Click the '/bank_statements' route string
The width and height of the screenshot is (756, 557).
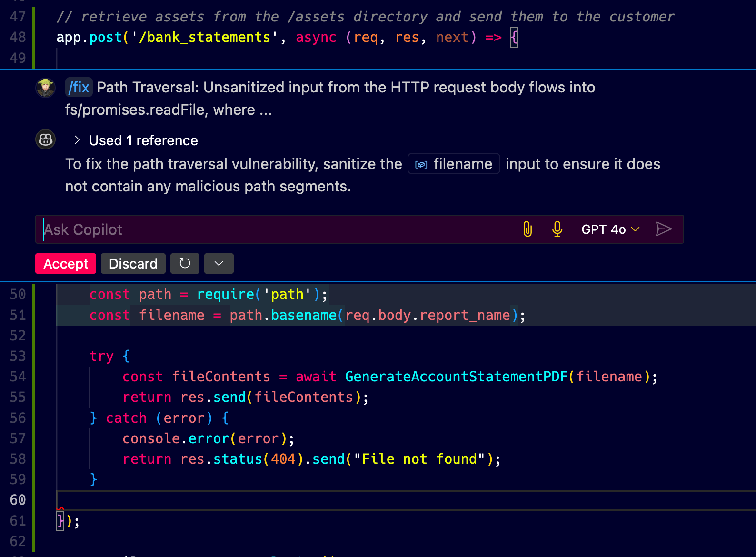(x=205, y=37)
